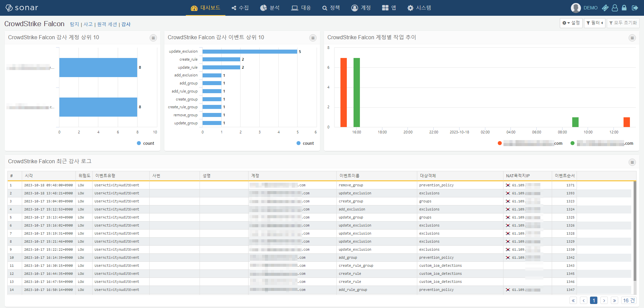
Task: Click the 16 건 count indicator
Action: [629, 301]
